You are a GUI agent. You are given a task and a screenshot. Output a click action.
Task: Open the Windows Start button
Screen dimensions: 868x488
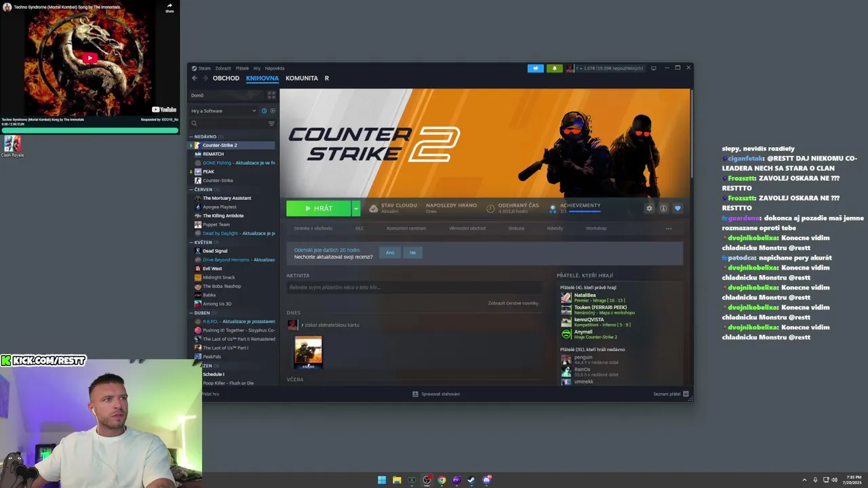click(382, 480)
